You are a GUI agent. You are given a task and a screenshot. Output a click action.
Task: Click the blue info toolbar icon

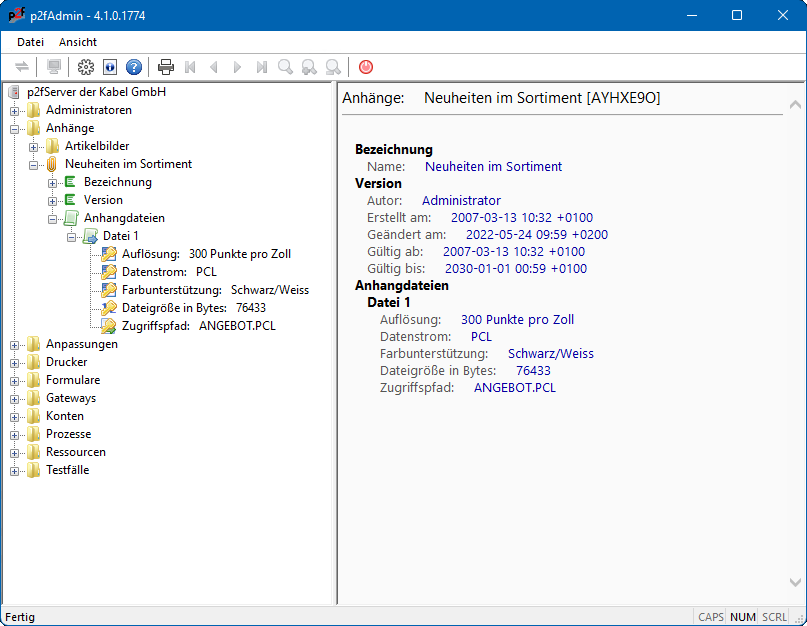[x=110, y=67]
